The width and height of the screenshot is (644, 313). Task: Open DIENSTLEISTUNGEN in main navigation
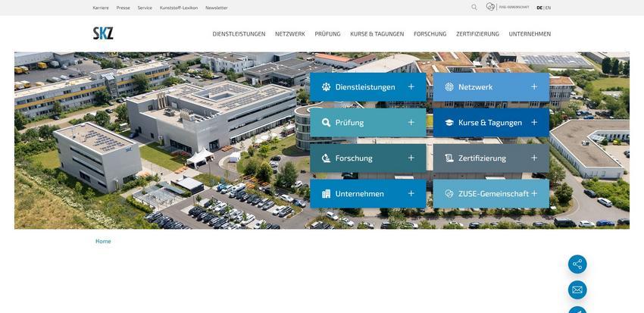point(239,34)
